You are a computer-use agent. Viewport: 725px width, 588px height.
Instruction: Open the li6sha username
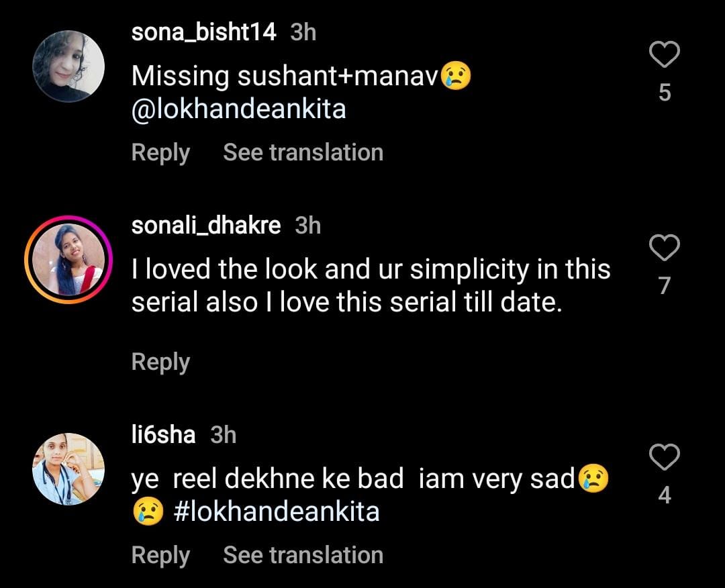tap(163, 435)
